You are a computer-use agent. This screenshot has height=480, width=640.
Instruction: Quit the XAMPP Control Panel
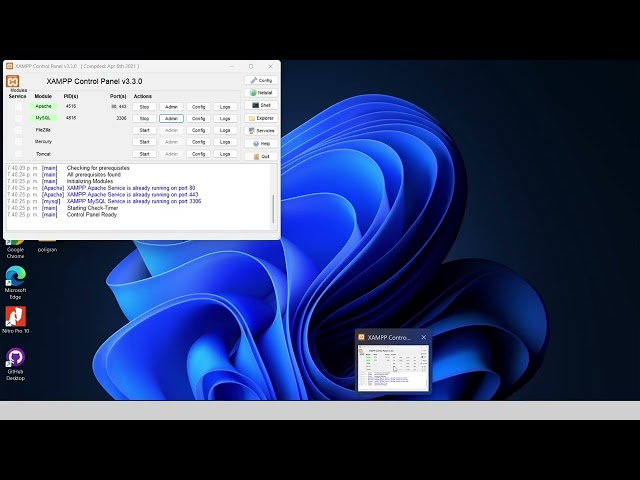261,156
